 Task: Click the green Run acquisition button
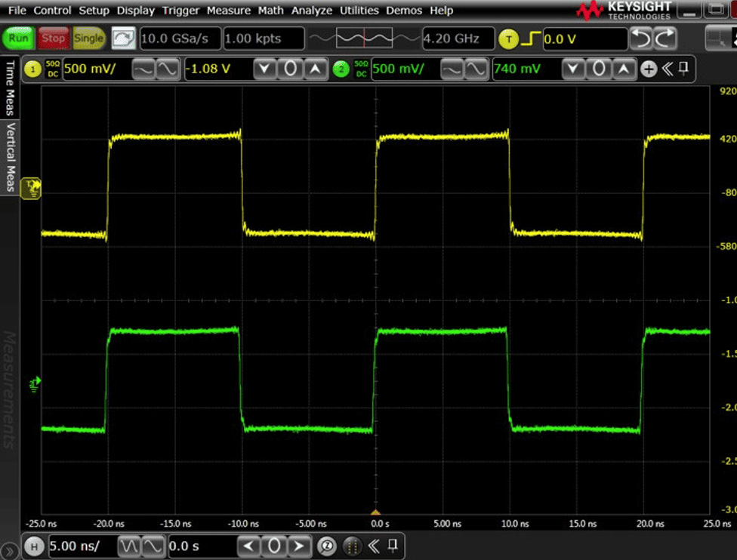[x=19, y=38]
